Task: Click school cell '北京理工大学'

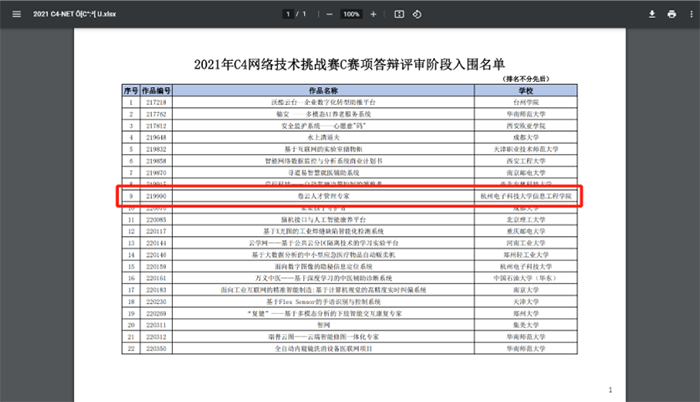Action: click(526, 220)
